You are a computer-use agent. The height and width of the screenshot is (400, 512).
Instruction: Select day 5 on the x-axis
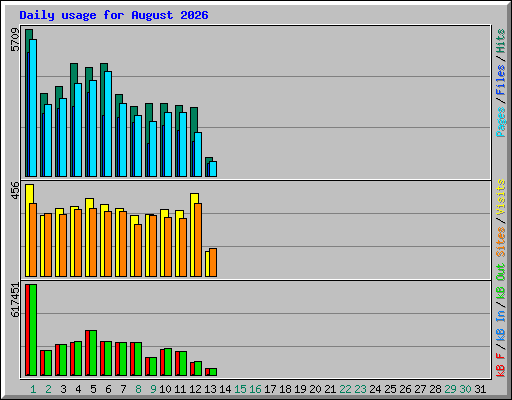pyautogui.click(x=93, y=389)
